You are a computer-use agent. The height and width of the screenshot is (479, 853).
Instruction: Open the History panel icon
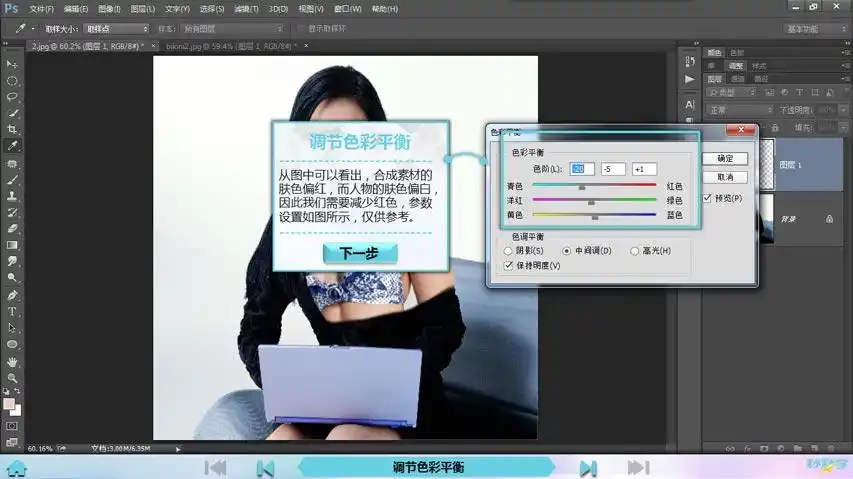(690, 61)
